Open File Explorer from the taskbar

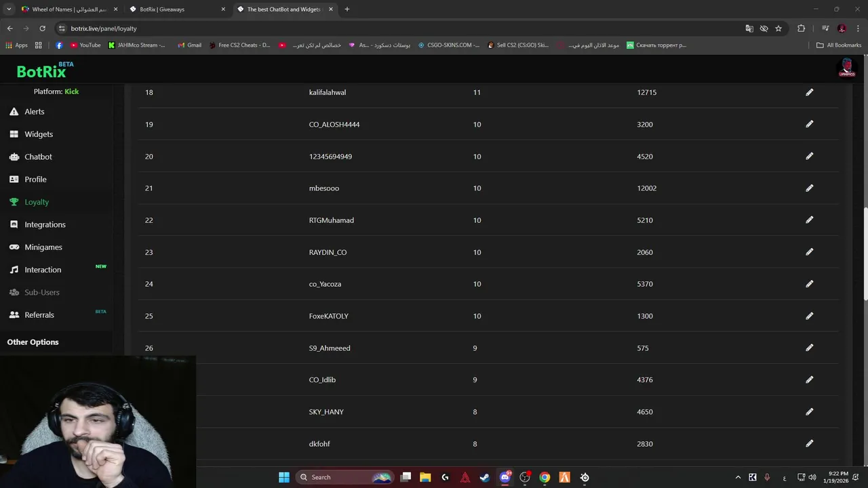[425, 477]
